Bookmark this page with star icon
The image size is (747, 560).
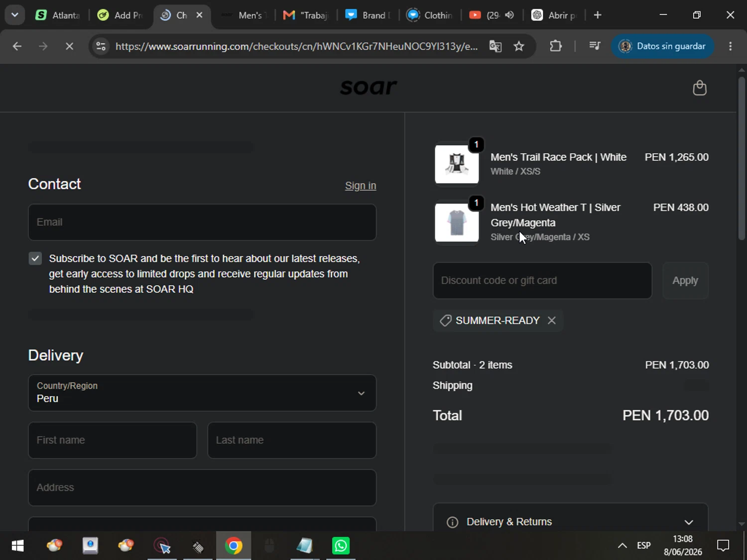(x=519, y=46)
